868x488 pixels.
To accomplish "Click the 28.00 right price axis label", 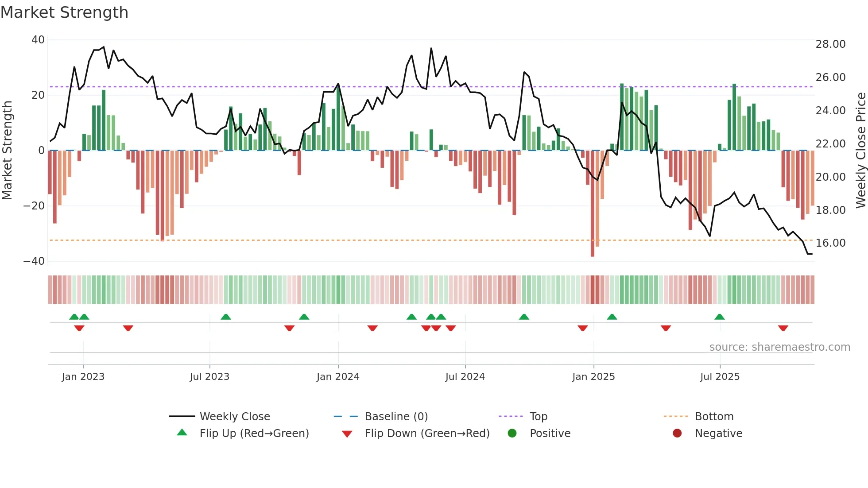I will 830,44.
